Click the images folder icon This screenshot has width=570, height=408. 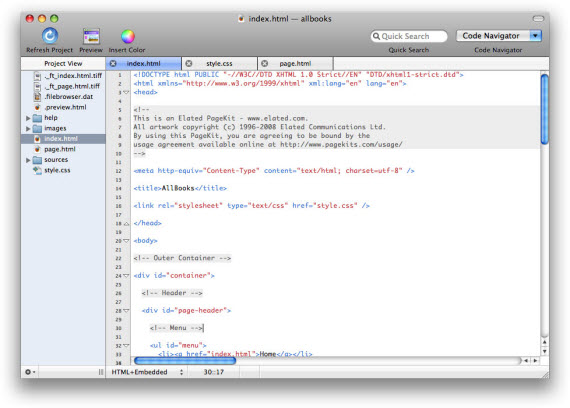click(37, 129)
